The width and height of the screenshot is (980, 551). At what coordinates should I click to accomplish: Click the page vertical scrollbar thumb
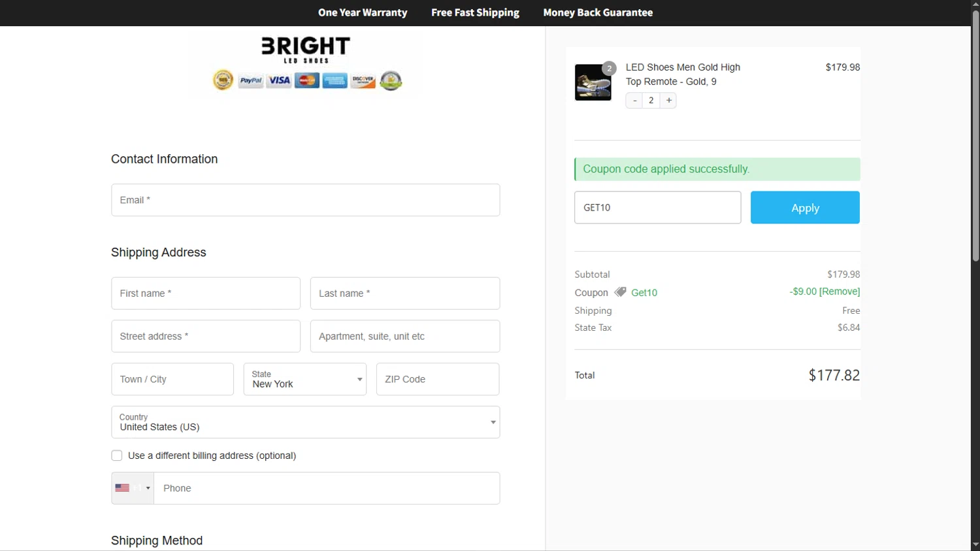(975, 136)
